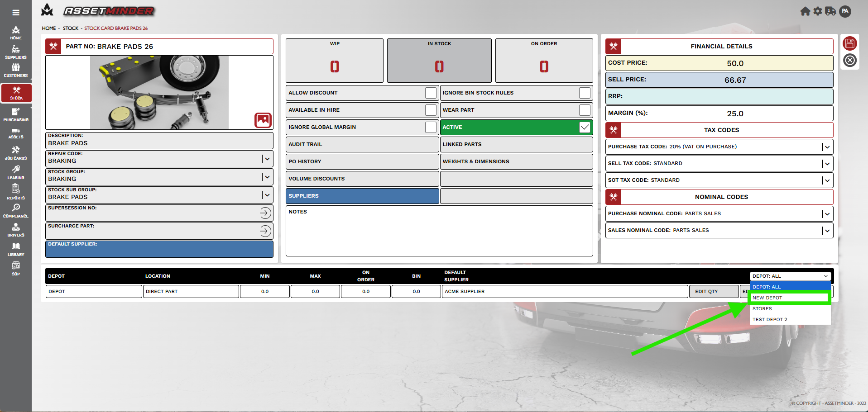Click into the Notes text area
868x412 pixels.
[x=439, y=233]
